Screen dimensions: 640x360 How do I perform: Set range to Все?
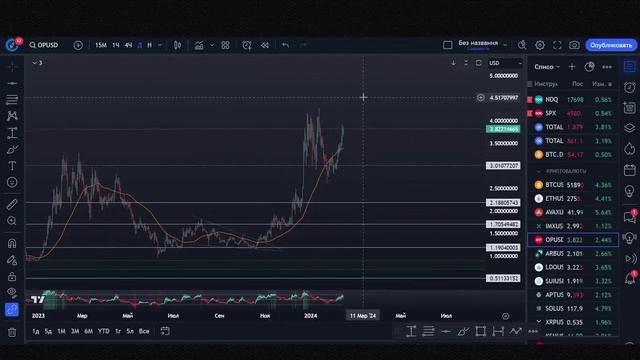coord(144,331)
